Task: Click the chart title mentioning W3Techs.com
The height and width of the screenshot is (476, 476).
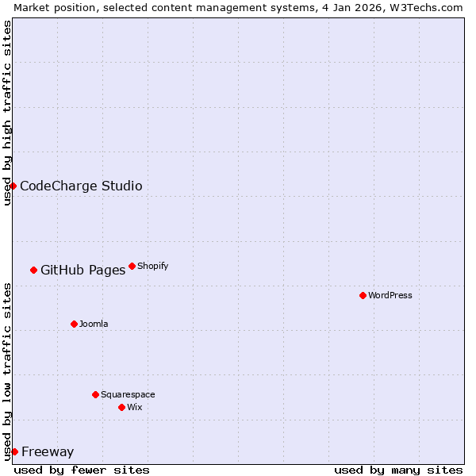Action: (238, 8)
